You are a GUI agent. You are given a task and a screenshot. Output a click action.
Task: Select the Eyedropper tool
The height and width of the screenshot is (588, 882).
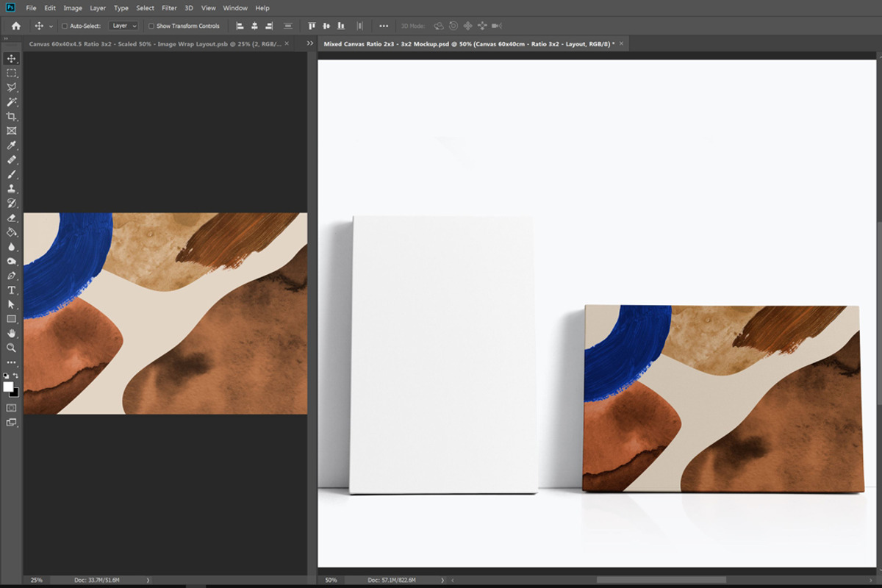[x=11, y=146]
